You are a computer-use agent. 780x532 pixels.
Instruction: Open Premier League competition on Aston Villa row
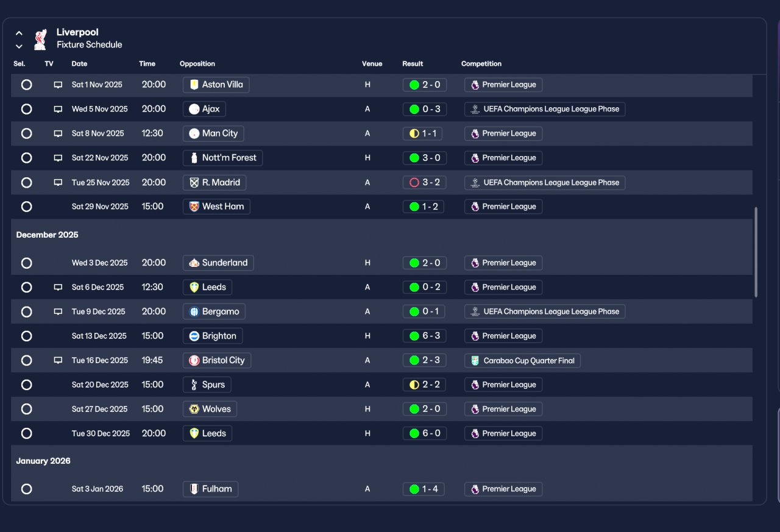tap(503, 85)
